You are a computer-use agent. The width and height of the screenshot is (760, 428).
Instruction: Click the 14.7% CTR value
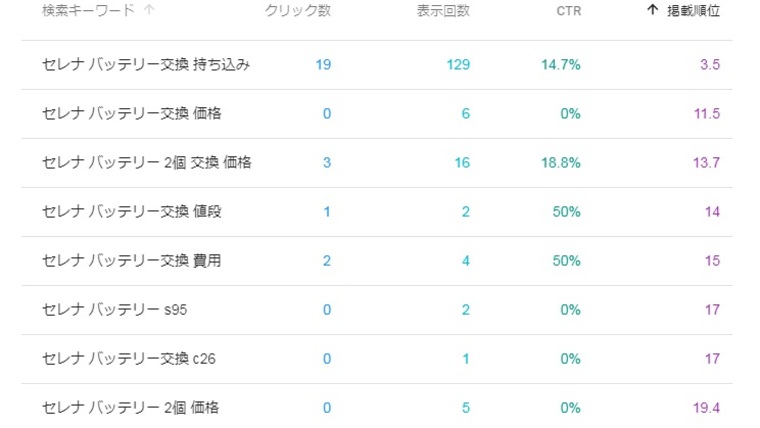click(561, 65)
